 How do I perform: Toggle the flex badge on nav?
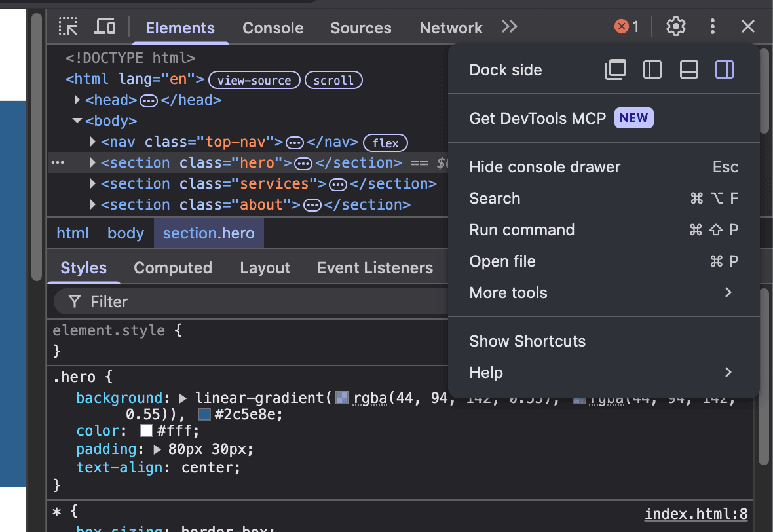point(385,143)
